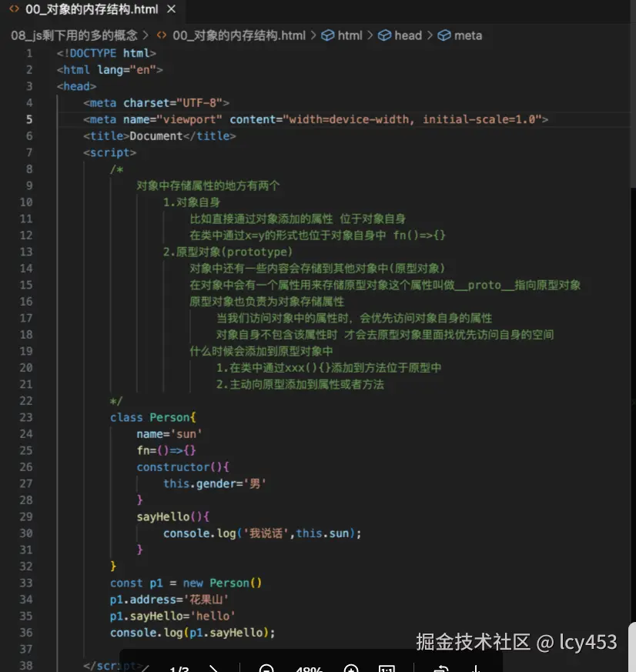Click comment line 原型对象也负责为对象存储属性
636x672 pixels.
click(266, 302)
